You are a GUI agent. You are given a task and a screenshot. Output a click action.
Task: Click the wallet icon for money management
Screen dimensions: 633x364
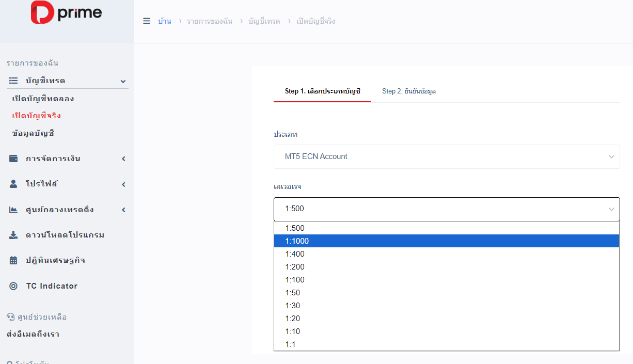(13, 159)
